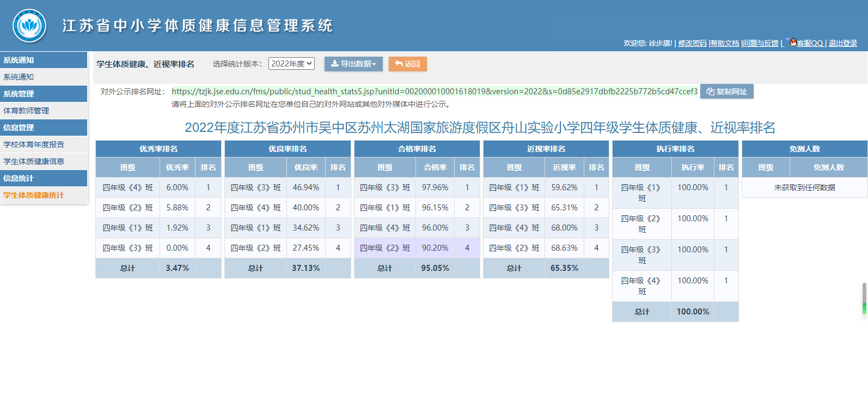This screenshot has height=412, width=868.
Task: Click the highlighted 90.20% pass rate cell
Action: coord(435,248)
